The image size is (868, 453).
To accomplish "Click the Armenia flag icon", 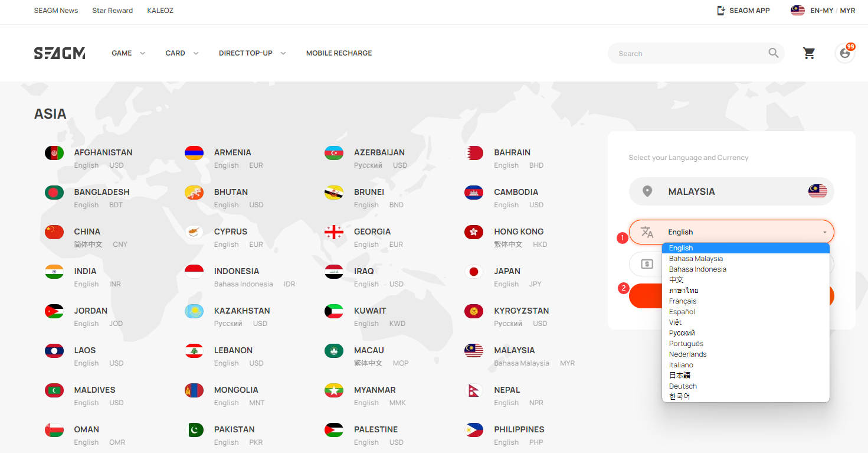I will tap(194, 153).
